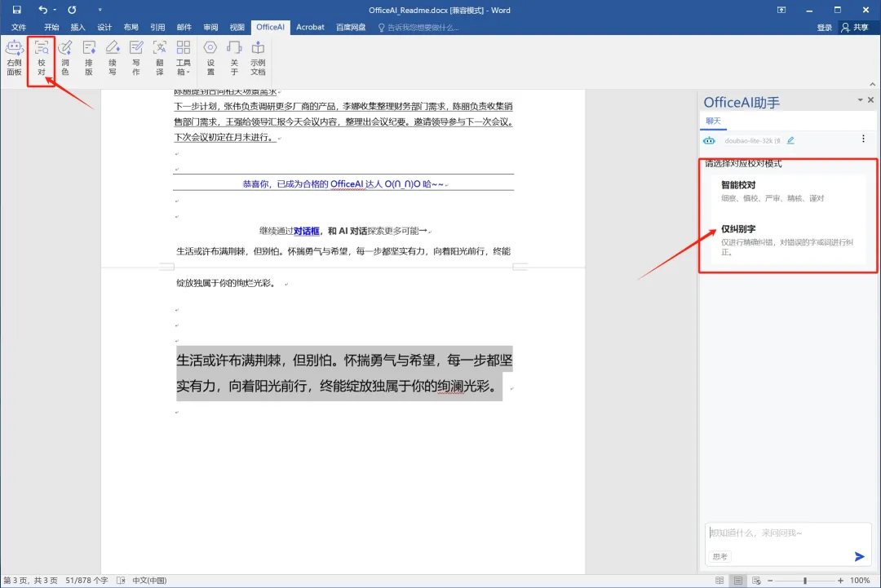Screen dimensions: 881x588
Task: Switch to the 开始 Home tab
Action: pyautogui.click(x=51, y=27)
